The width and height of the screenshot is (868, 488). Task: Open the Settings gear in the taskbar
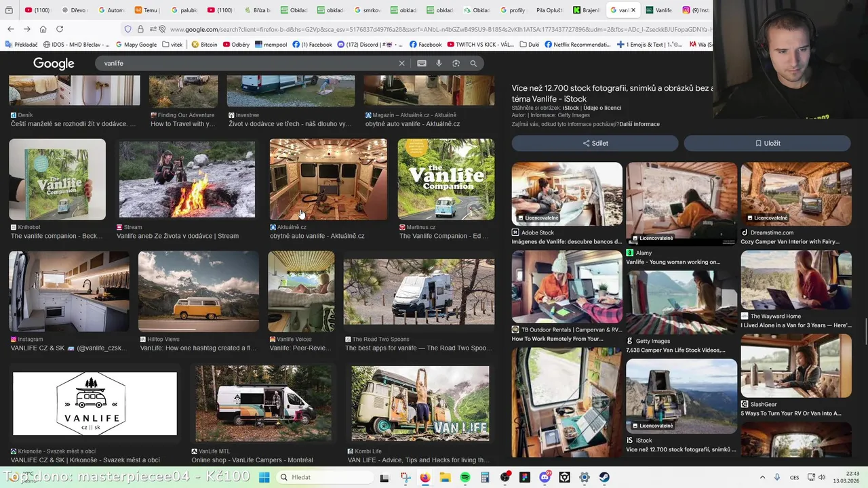coord(585,477)
